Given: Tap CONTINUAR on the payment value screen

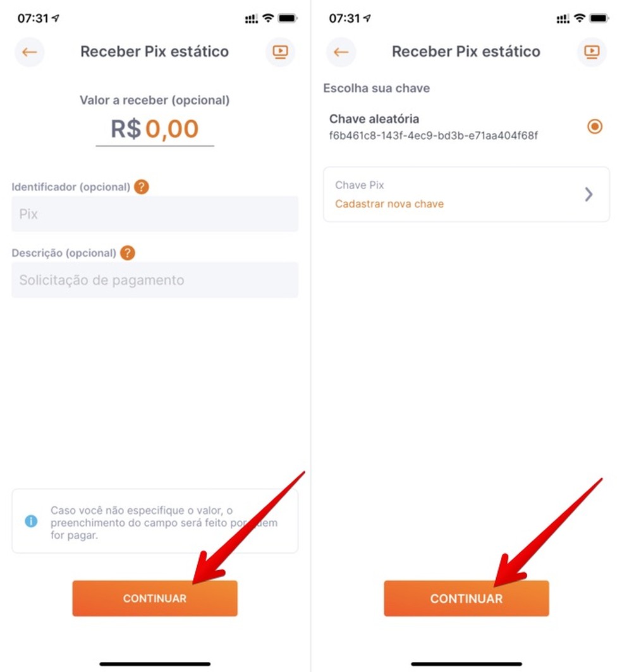Looking at the screenshot, I should point(154,597).
